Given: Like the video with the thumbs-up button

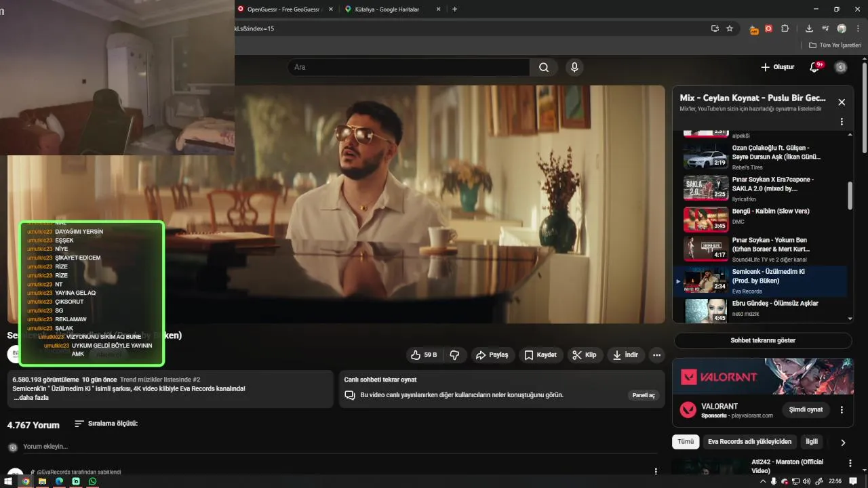Looking at the screenshot, I should coord(424,354).
